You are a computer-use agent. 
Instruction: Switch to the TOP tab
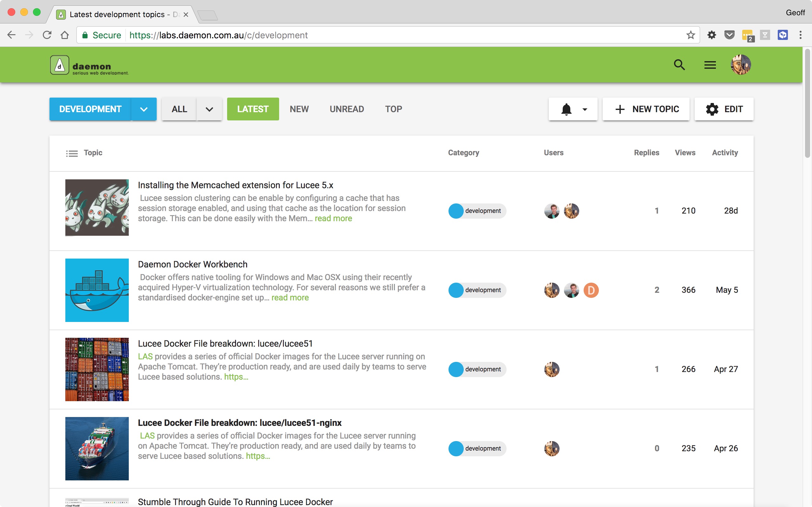tap(393, 109)
